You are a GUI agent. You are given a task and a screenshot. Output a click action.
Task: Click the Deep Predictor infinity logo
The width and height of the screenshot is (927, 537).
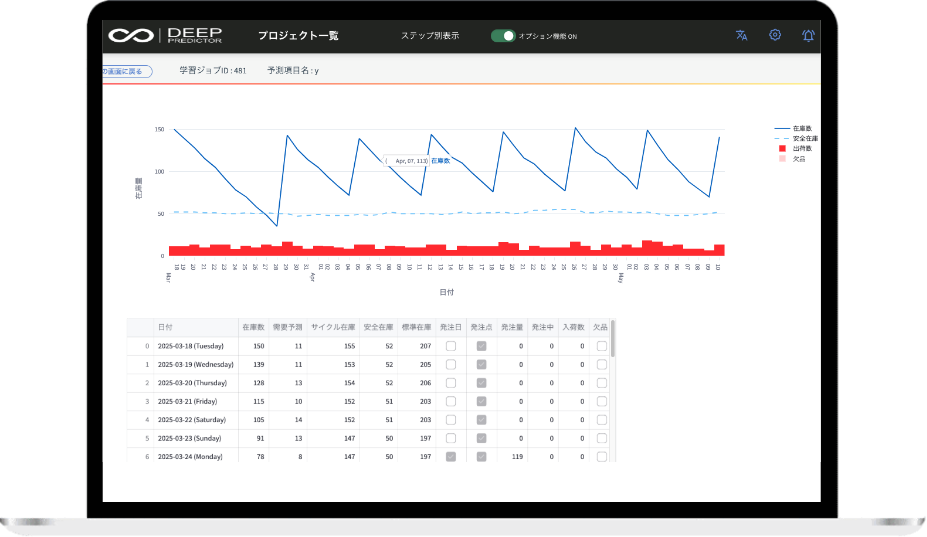[130, 36]
